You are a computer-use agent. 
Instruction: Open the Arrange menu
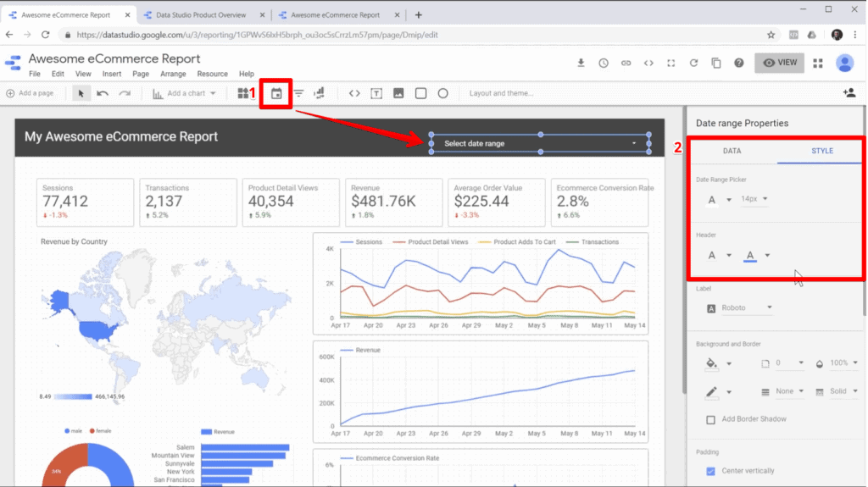[173, 74]
